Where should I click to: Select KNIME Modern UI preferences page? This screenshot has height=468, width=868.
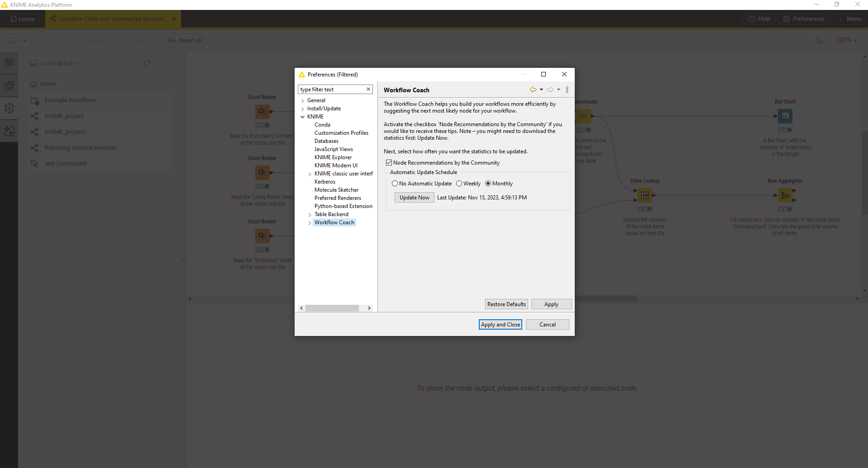click(x=336, y=165)
